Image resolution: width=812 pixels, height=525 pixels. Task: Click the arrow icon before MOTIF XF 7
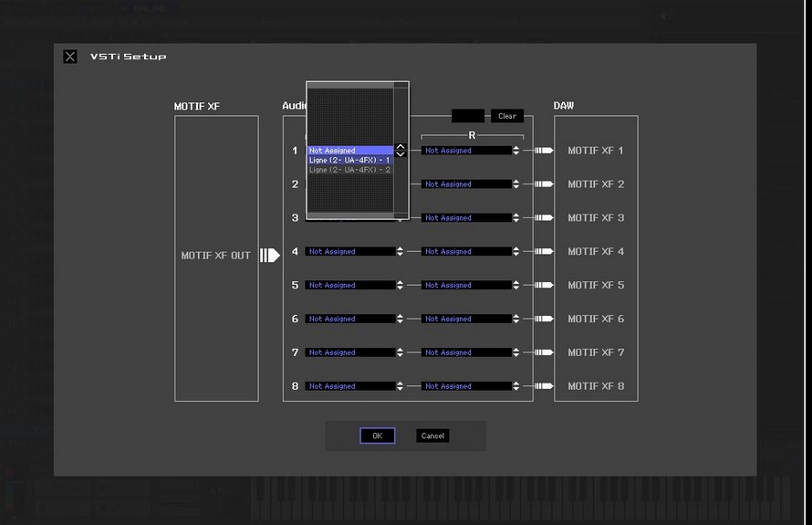point(544,352)
